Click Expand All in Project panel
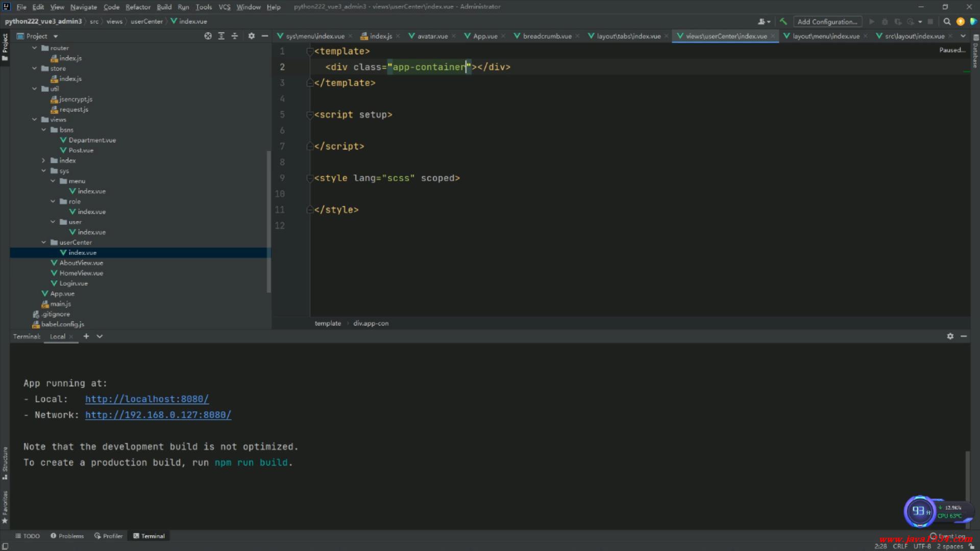This screenshot has height=551, width=980. click(221, 36)
